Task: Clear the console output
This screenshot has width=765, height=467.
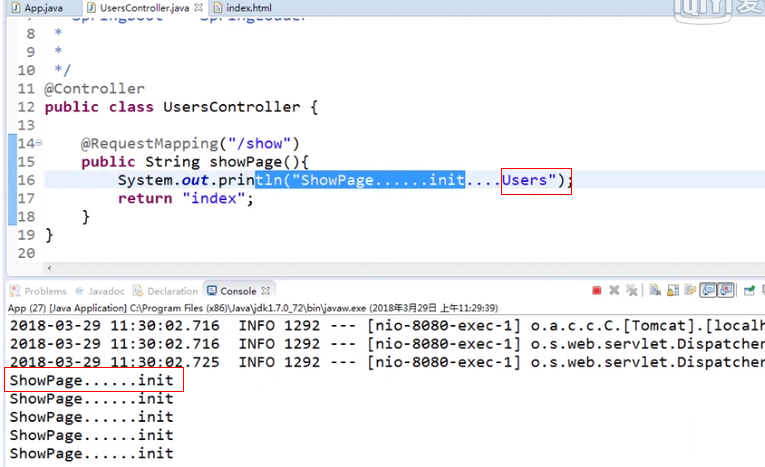Action: pos(655,291)
